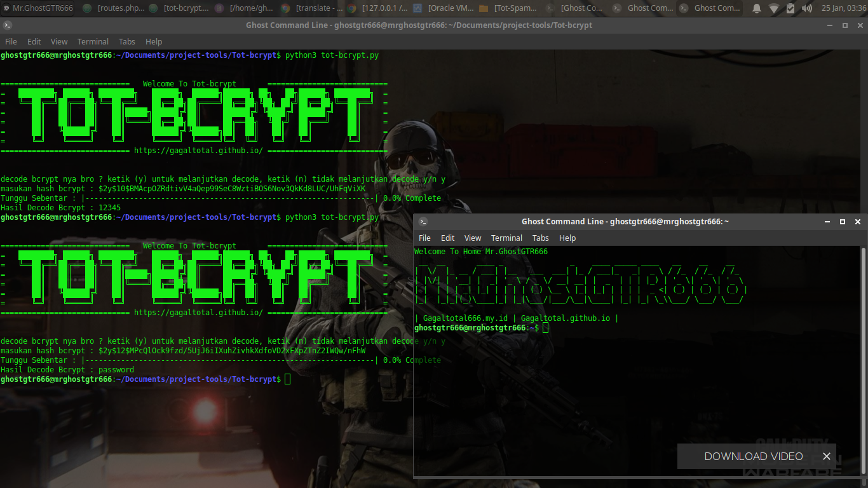This screenshot has width=868, height=488.
Task: Click the scrollbar of the small terminal window
Action: point(864,361)
